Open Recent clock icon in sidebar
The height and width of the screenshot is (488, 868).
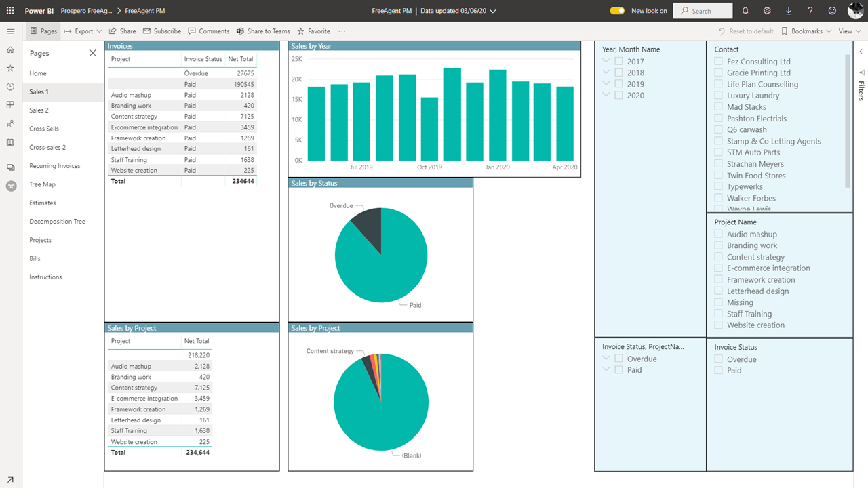[x=10, y=87]
